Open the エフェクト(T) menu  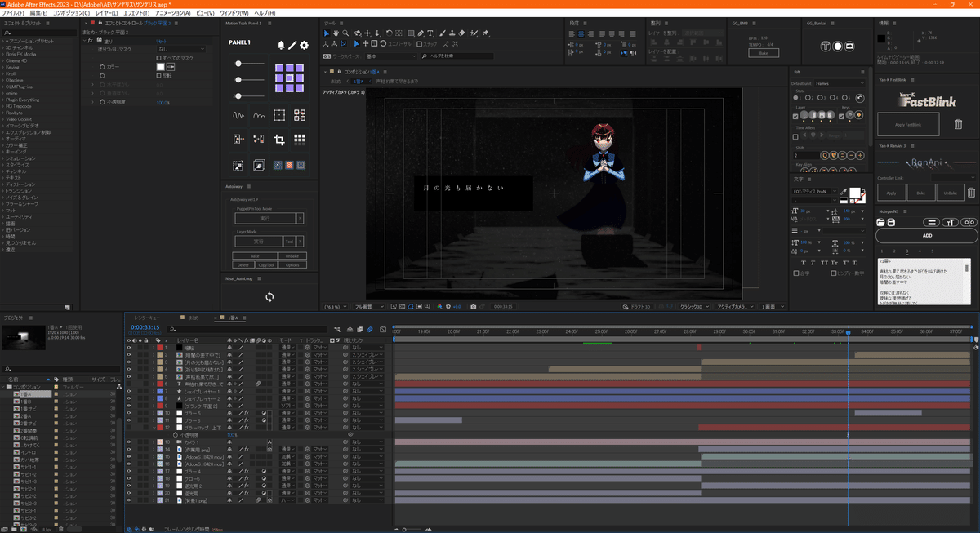point(136,14)
